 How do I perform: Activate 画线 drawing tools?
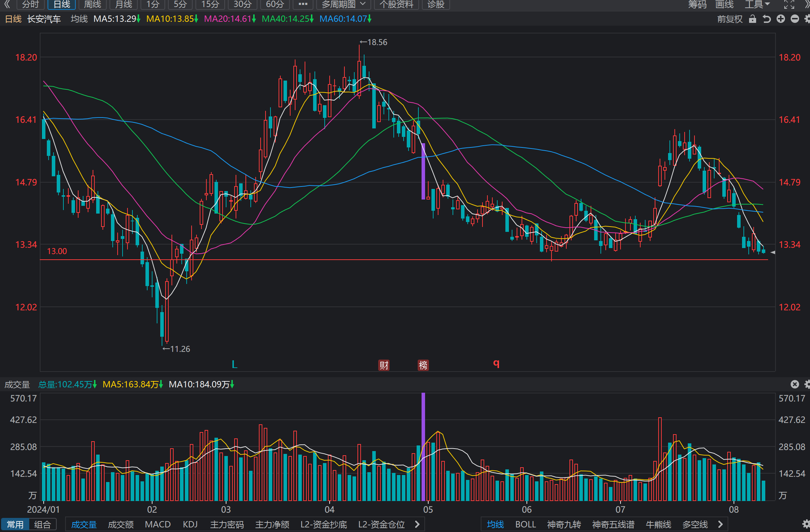[724, 4]
